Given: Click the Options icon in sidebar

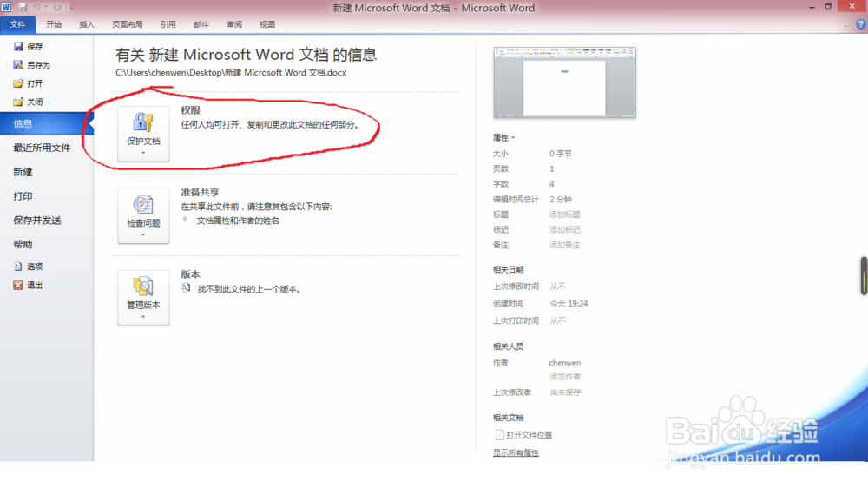Looking at the screenshot, I should coord(18,267).
